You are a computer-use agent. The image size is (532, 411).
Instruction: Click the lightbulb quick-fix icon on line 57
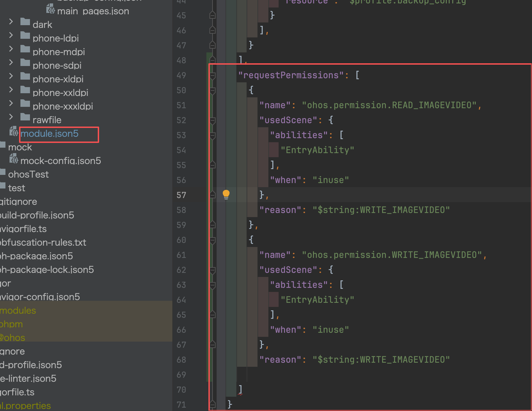226,194
